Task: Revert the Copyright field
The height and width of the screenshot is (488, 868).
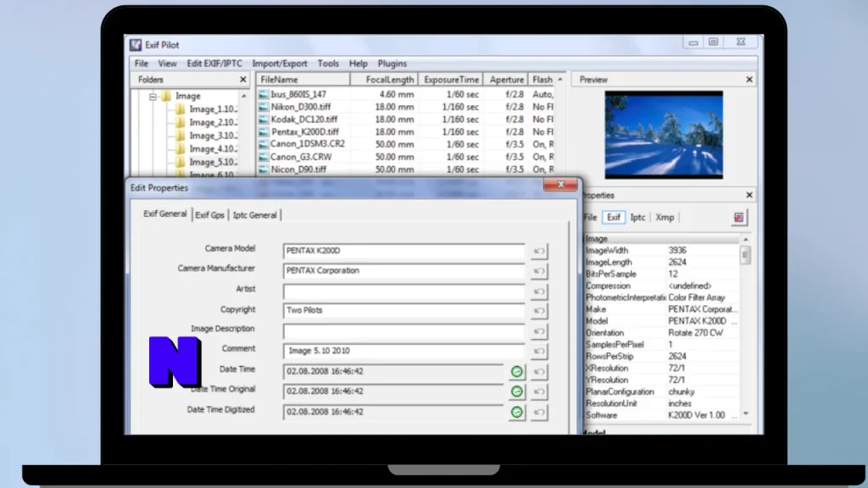Action: [x=538, y=311]
